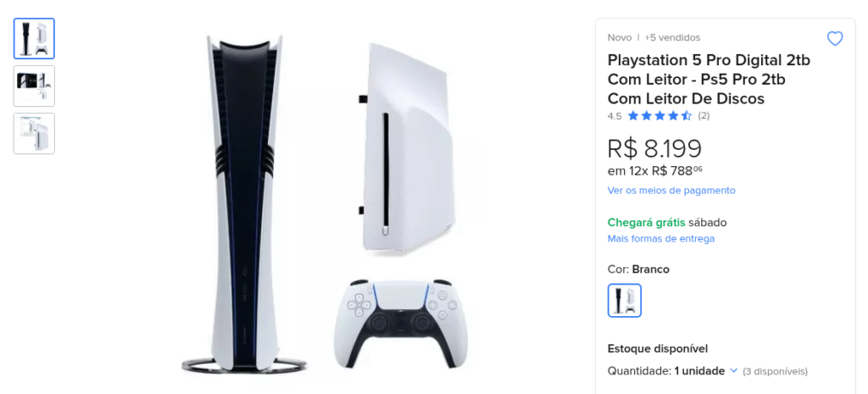Click the 'Chegará grátis' delivery text

coord(647,223)
